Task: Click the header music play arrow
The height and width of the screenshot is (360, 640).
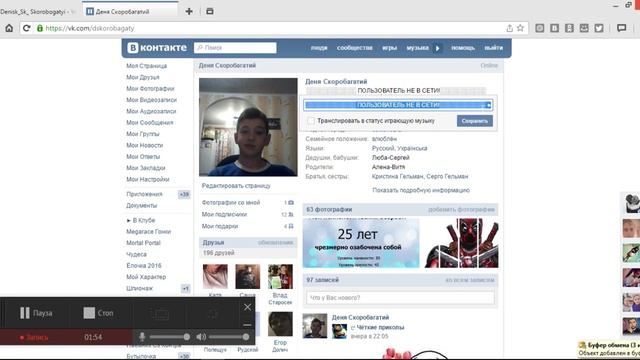Action: [438, 48]
